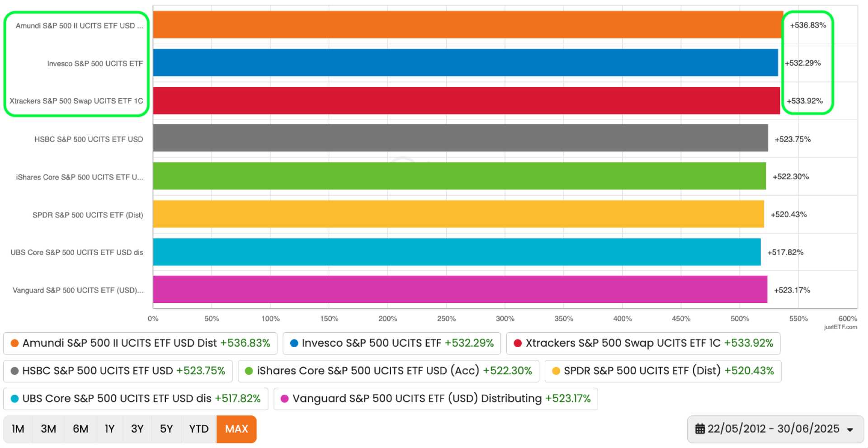Click the +517.82% value label beside bar
868x448 pixels.
pos(785,253)
